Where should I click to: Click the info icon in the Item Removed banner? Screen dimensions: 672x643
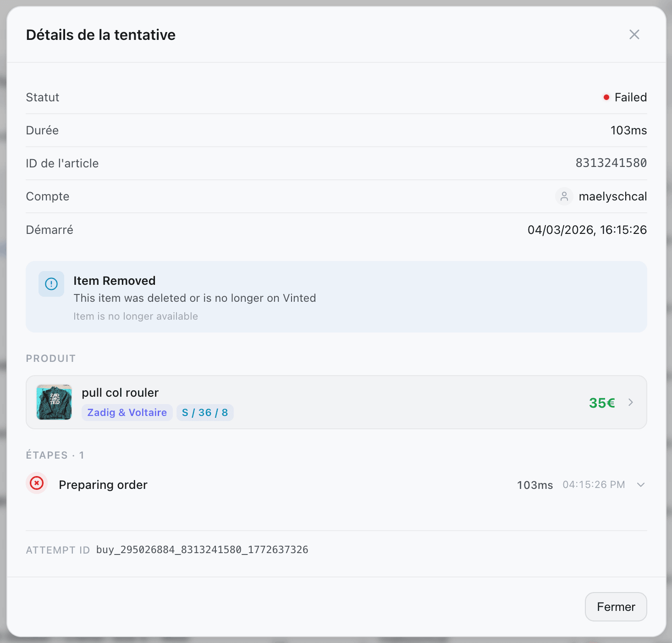(x=51, y=284)
